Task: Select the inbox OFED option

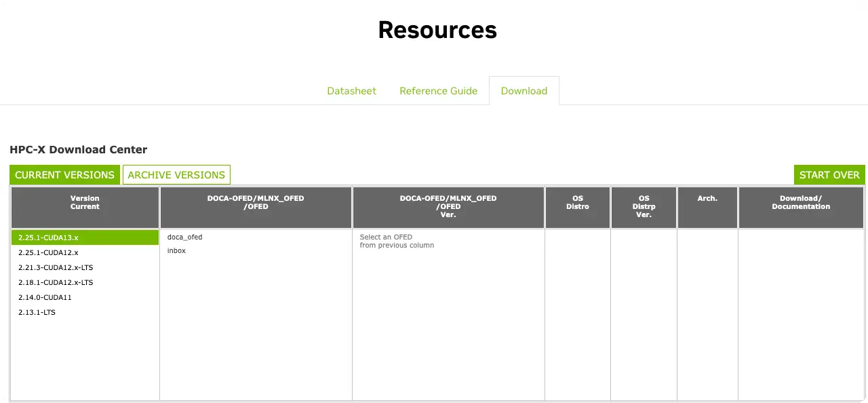Action: pos(176,251)
